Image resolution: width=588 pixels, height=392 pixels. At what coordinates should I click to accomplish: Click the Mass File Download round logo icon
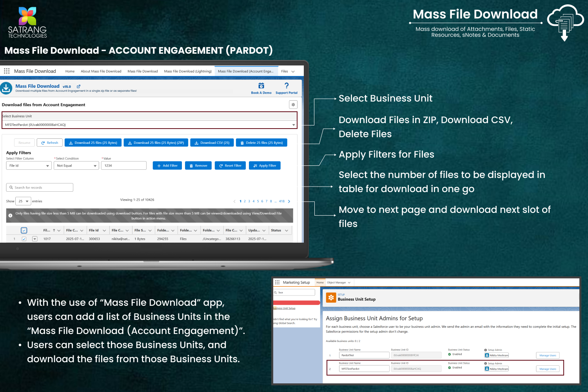tap(6, 88)
